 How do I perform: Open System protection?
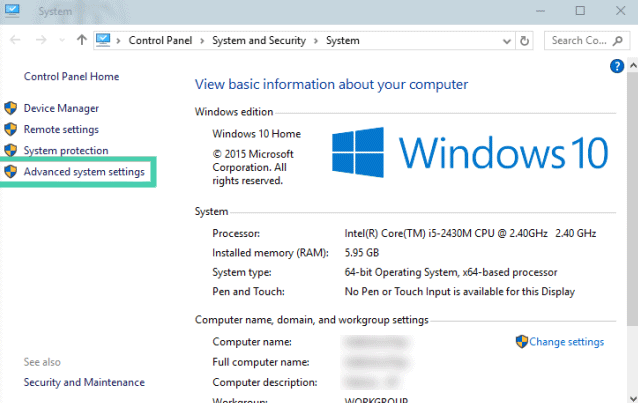66,151
